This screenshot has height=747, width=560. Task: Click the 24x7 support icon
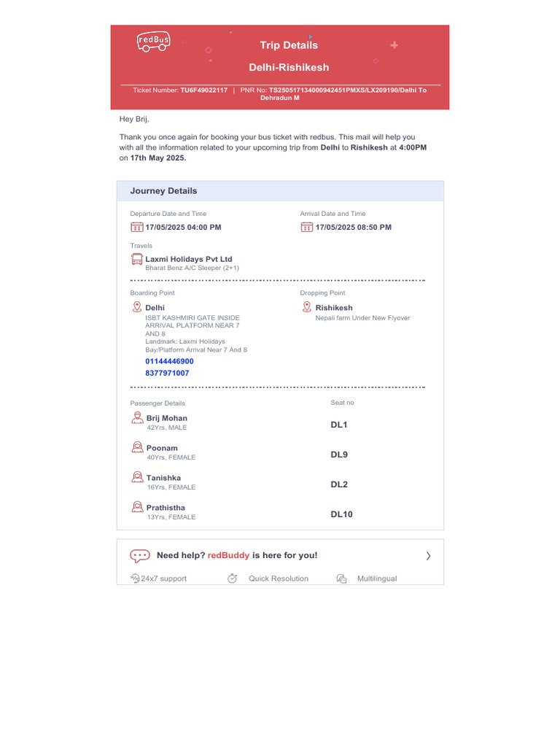(135, 578)
